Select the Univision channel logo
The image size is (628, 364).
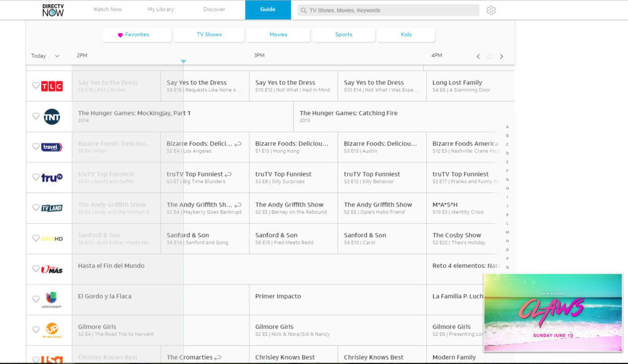(52, 300)
